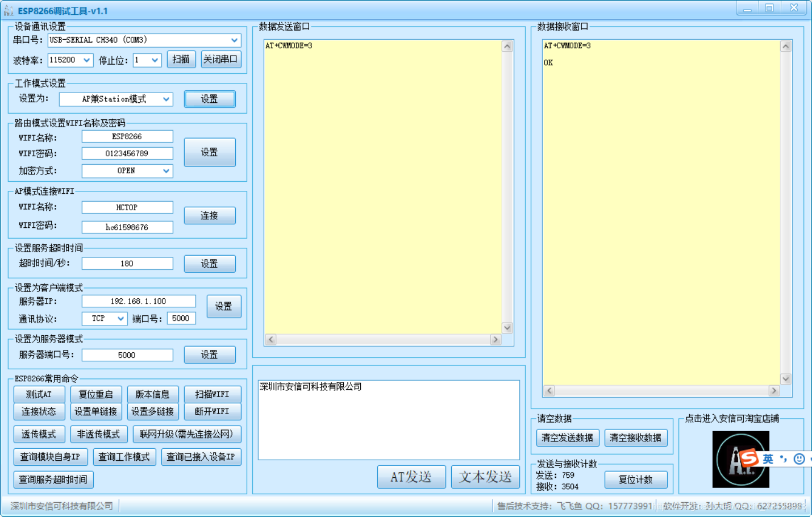Click the client port number 5000 field

point(181,318)
